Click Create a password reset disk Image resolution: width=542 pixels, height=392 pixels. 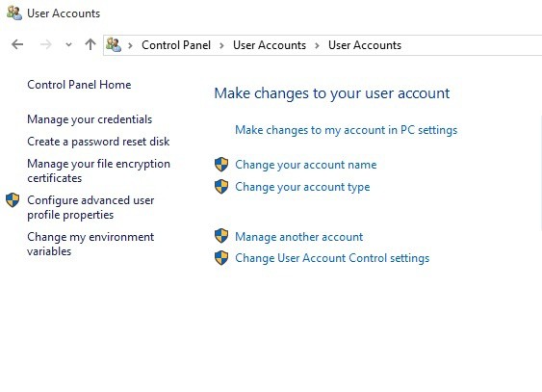click(98, 142)
